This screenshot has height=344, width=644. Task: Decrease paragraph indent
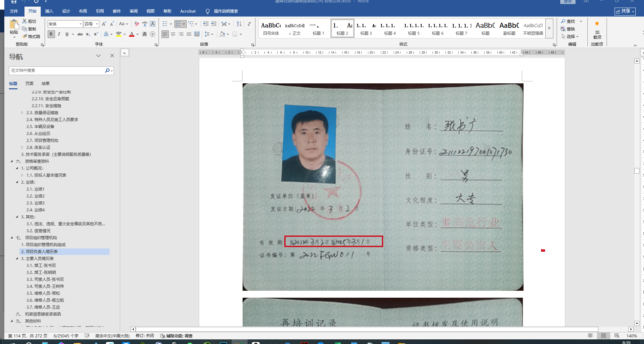tap(206, 24)
